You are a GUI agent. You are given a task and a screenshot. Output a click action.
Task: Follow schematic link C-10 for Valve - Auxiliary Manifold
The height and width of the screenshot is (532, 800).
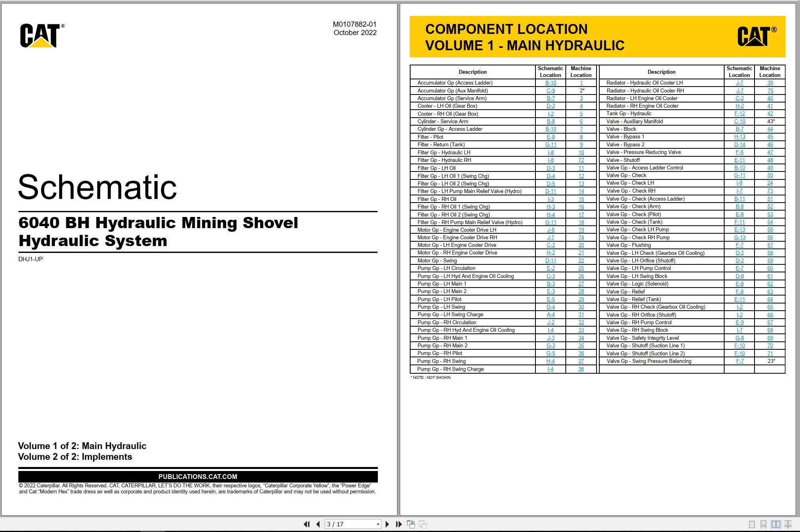point(740,121)
